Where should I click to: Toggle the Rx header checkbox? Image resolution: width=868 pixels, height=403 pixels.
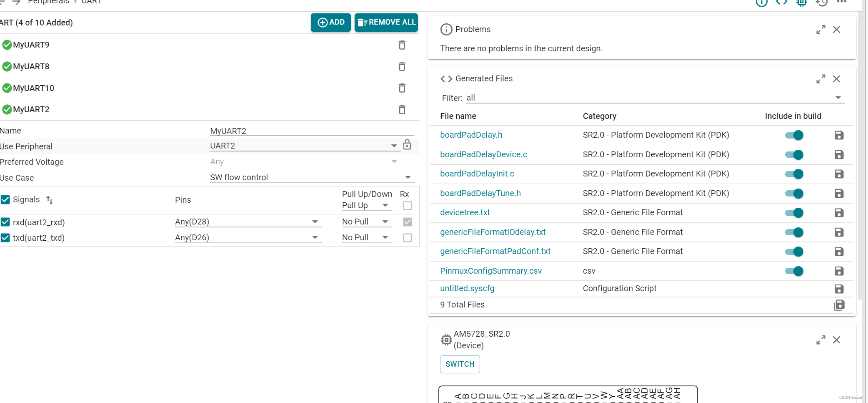[x=408, y=206]
